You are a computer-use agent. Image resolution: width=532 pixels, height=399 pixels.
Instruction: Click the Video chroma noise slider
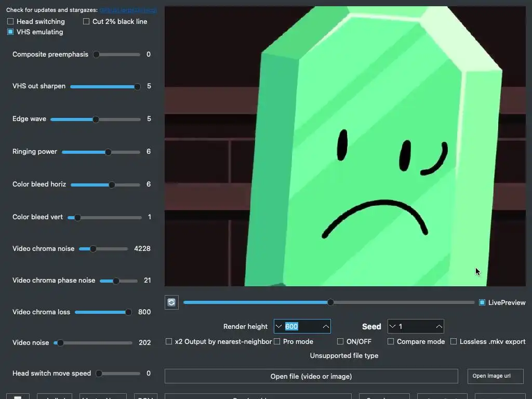click(103, 249)
